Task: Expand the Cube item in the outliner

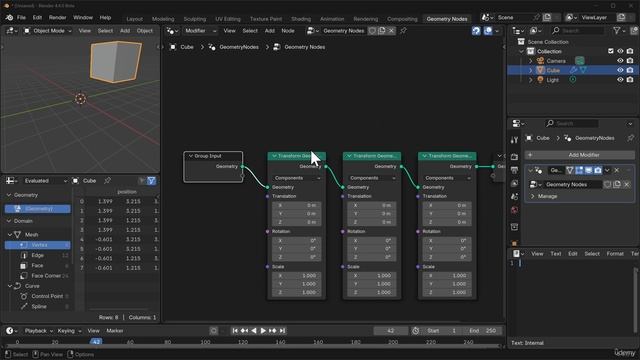Action: tap(531, 70)
